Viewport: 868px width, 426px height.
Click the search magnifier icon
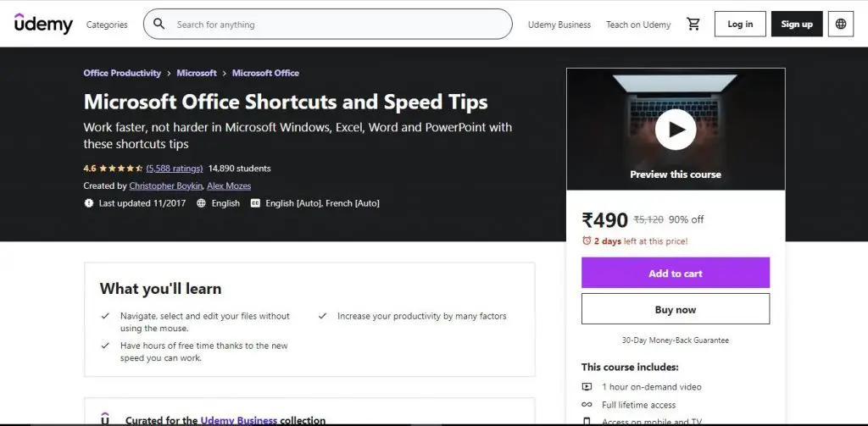pos(159,25)
